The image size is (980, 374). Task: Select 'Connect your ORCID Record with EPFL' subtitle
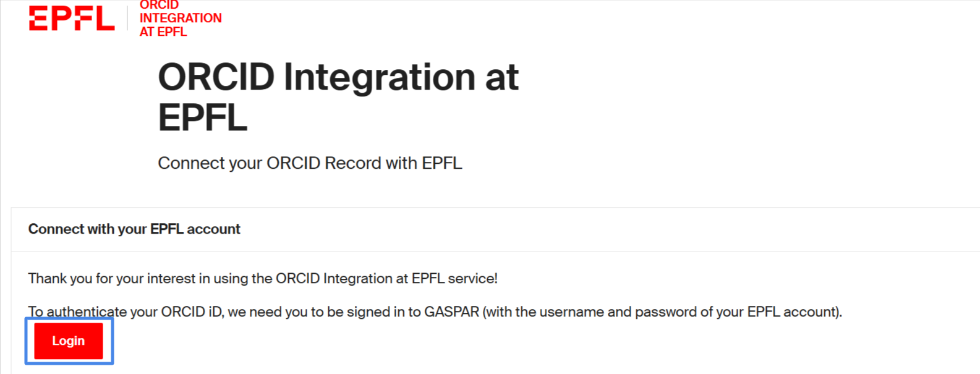(310, 163)
